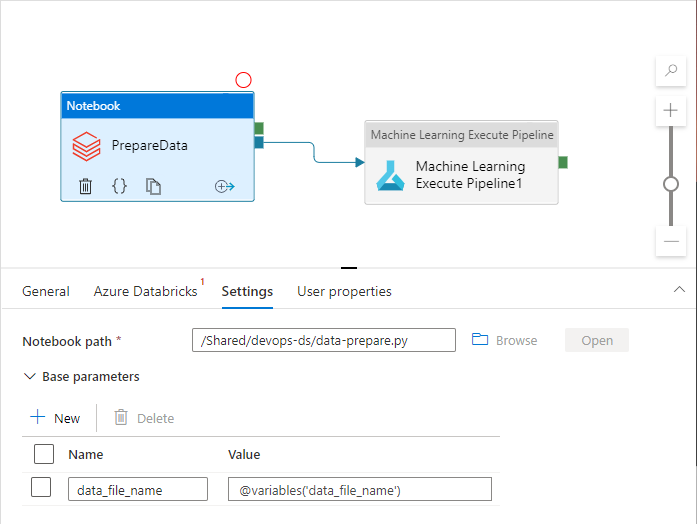Click the canvas search magnifier icon

coord(670,71)
